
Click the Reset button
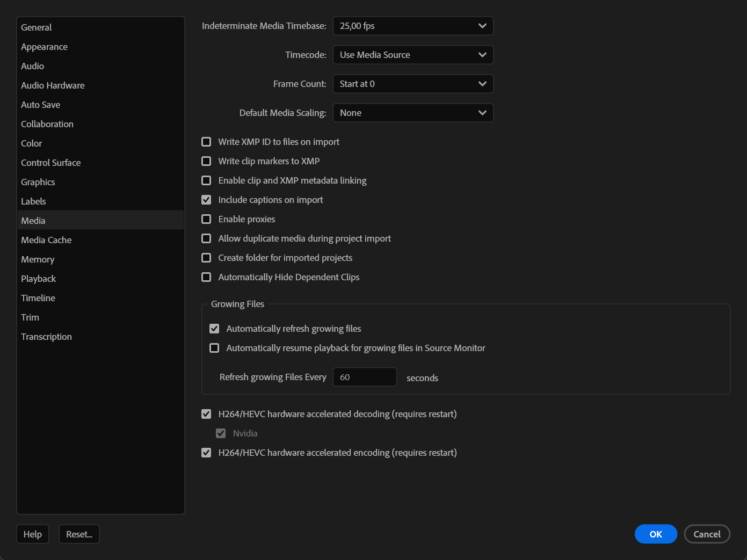[79, 534]
